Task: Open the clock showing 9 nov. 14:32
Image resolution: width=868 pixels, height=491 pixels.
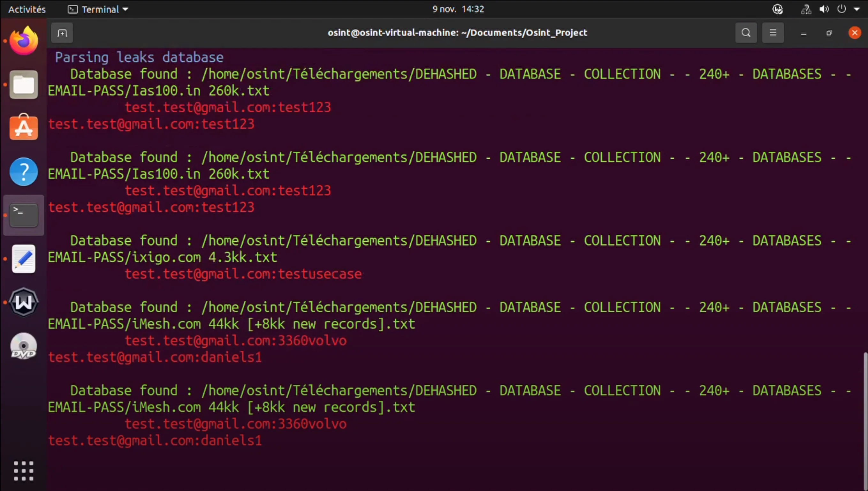Action: [458, 9]
